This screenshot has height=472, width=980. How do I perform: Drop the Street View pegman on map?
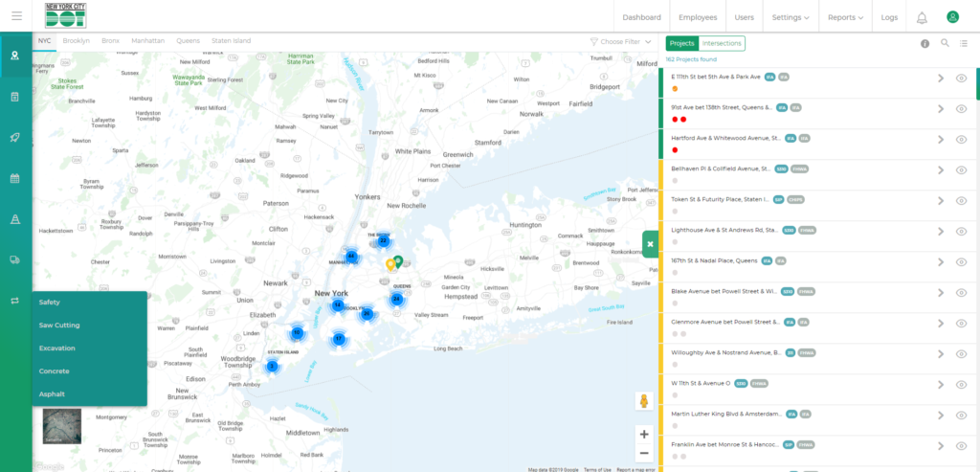click(x=644, y=401)
